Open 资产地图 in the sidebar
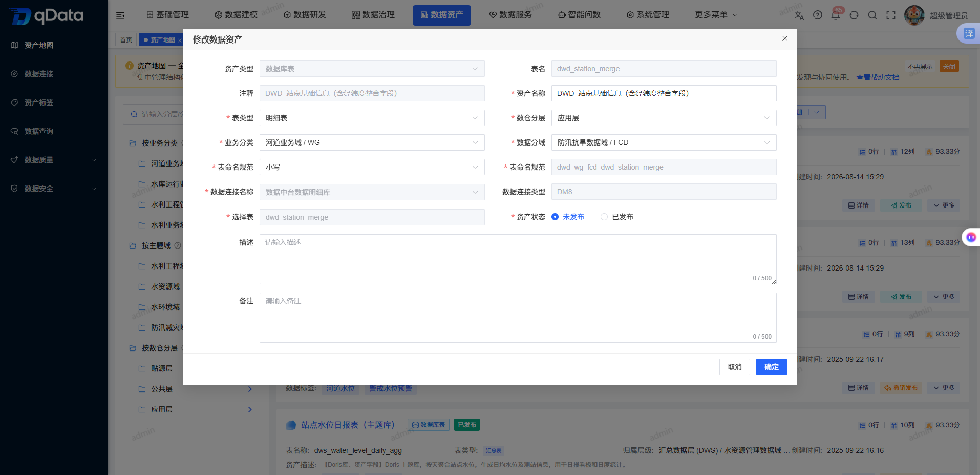 pos(39,45)
